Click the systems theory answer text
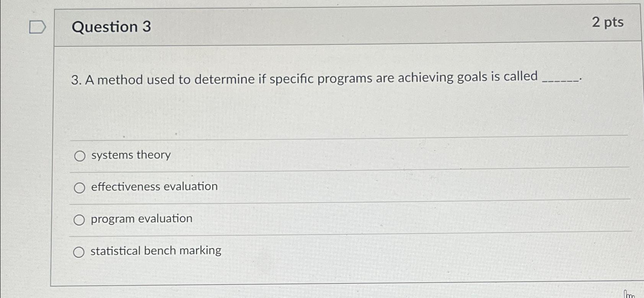644x298 pixels. click(130, 156)
